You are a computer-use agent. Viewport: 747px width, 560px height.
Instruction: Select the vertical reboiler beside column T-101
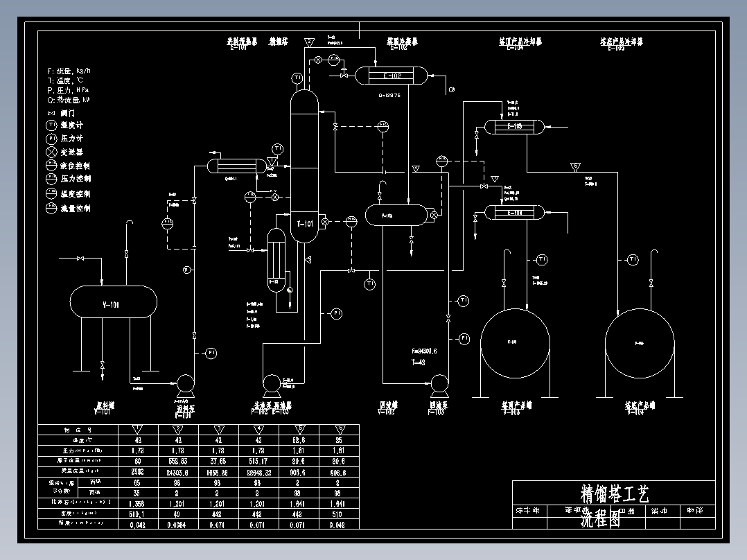(276, 260)
